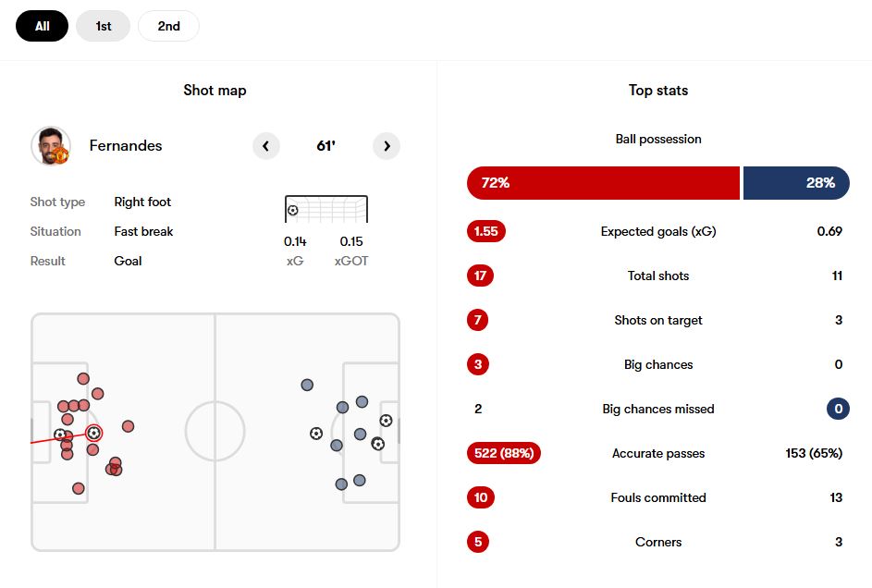872x588 pixels.
Task: Select the red shot dot farthest from left goal
Action: point(128,426)
